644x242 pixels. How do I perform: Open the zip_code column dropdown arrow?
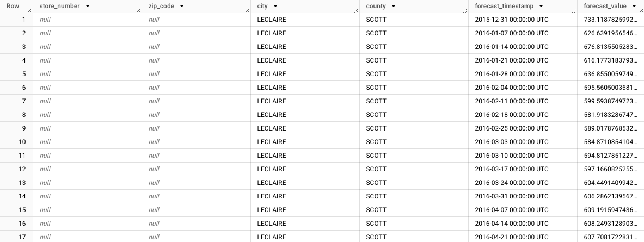182,6
